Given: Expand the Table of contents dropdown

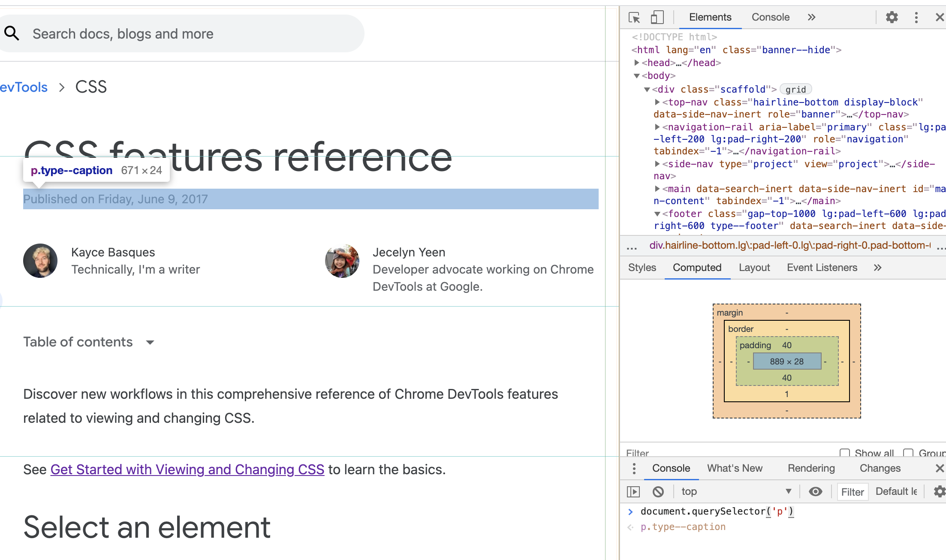Looking at the screenshot, I should pos(150,342).
